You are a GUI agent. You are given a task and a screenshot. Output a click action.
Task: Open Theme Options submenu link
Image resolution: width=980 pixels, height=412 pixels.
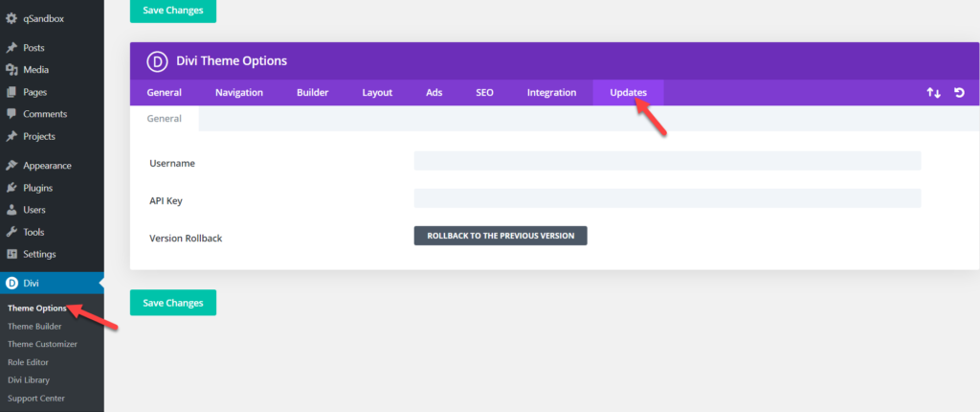(37, 309)
